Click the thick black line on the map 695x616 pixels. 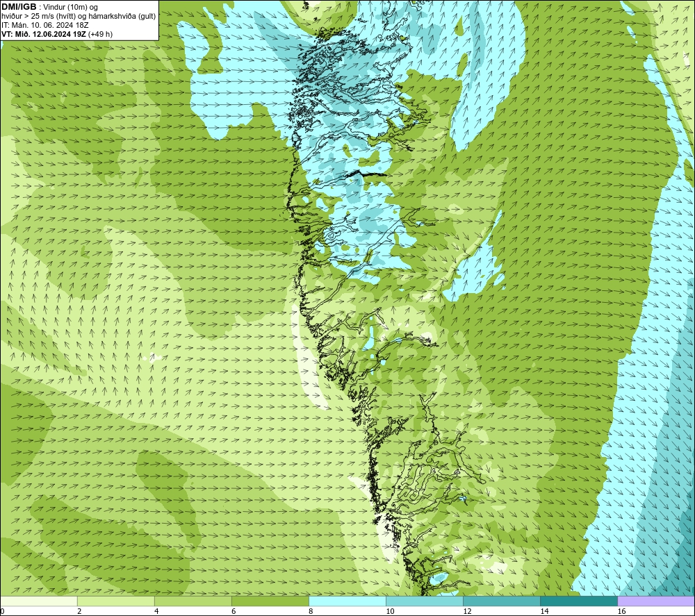coord(366,174)
